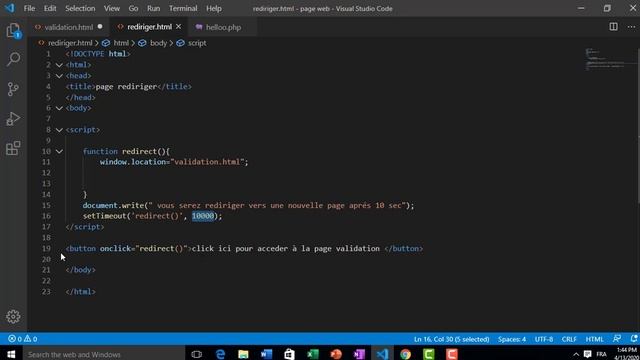Switch to Google Chrome on the taskbar

point(405,354)
